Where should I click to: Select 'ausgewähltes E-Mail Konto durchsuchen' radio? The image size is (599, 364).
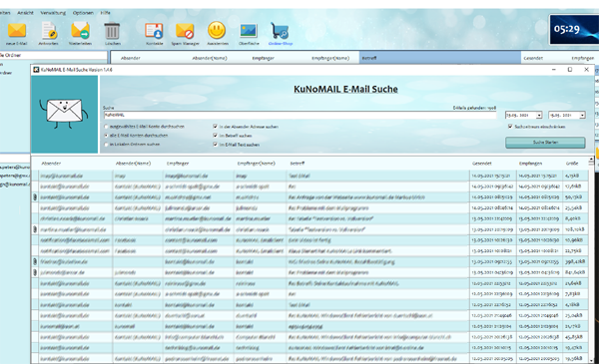pos(106,127)
